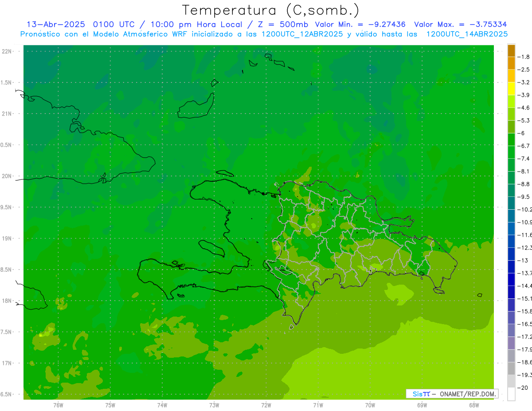Viewport: 532px width, 411px height.
Task: Click the '1200UTC_14ABR2025' valid-until timestamp
Action: click(x=467, y=34)
